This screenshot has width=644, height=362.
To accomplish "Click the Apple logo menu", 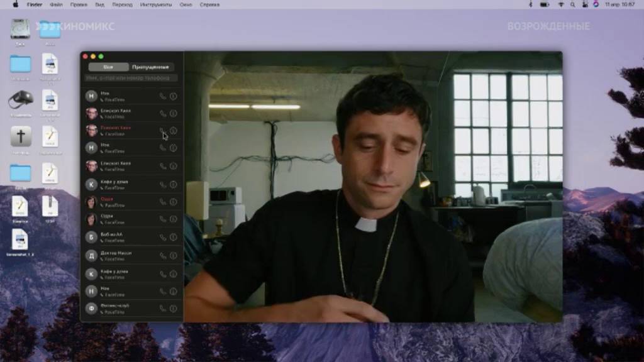I will point(16,4).
